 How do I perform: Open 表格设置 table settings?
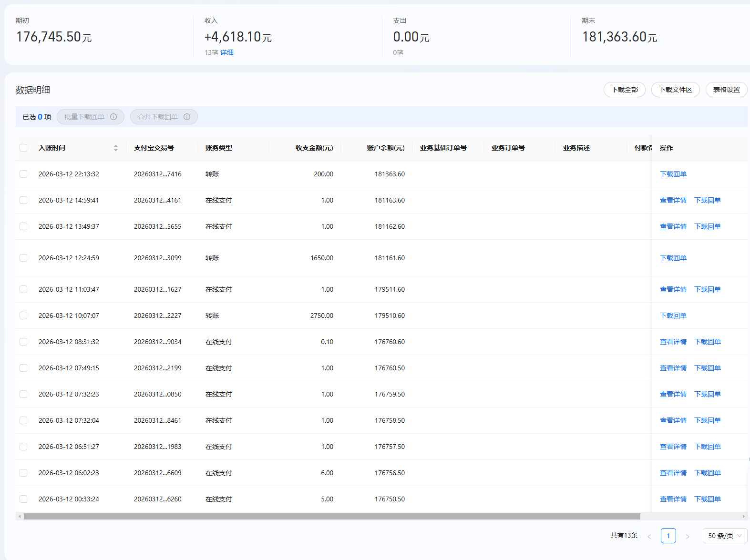[726, 90]
